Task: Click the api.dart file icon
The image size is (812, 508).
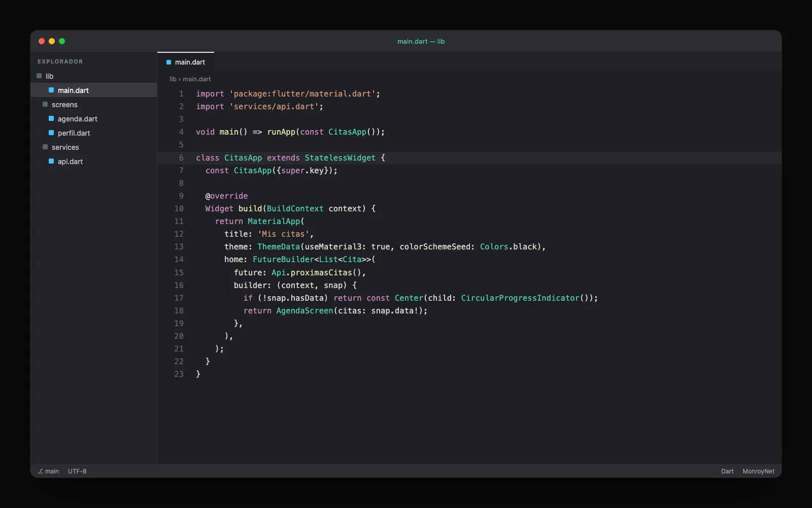Action: [51, 162]
